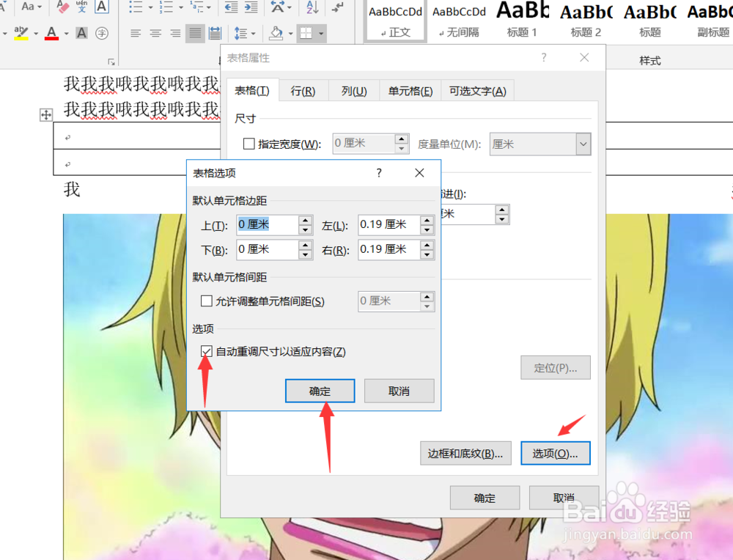Expand bullet list dropdown arrow
Image resolution: width=733 pixels, height=560 pixels.
(150, 7)
